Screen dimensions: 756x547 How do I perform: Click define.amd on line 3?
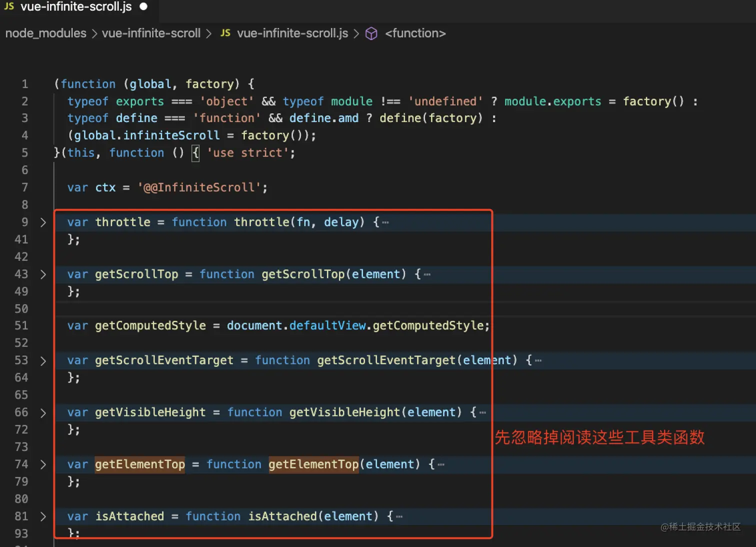click(x=324, y=118)
